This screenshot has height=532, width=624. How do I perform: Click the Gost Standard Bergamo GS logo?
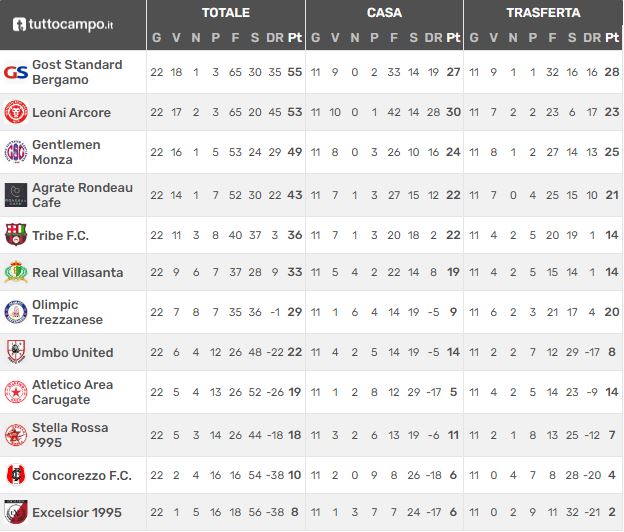tap(16, 72)
